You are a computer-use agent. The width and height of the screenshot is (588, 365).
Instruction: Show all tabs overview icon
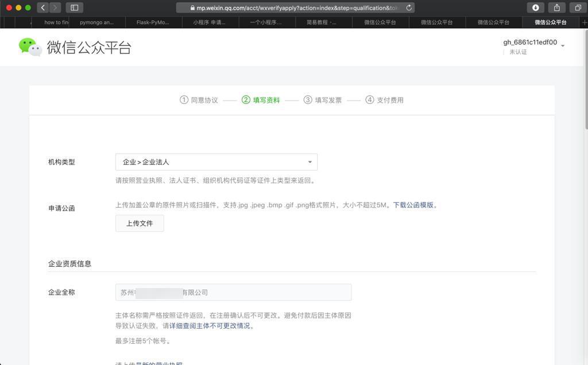pos(578,7)
